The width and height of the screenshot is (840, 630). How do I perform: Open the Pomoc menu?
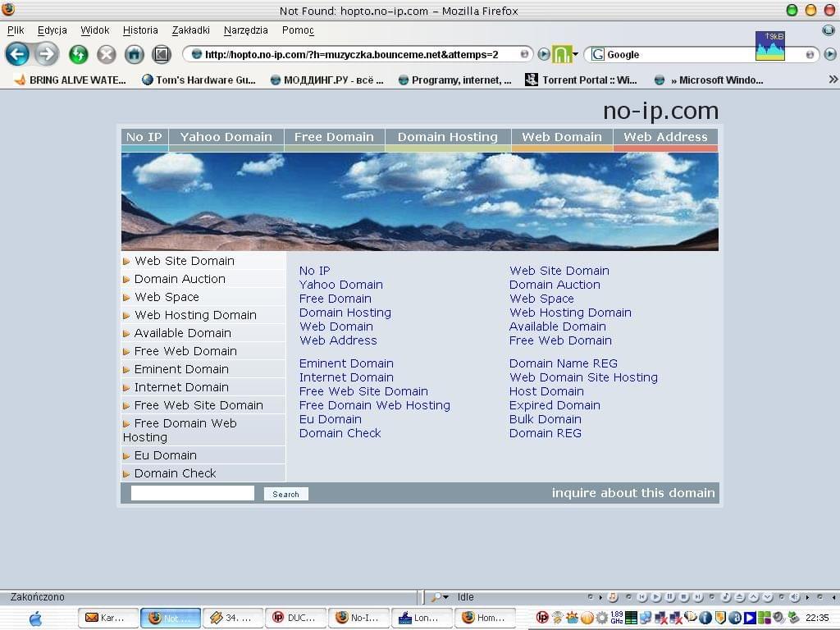(298, 30)
